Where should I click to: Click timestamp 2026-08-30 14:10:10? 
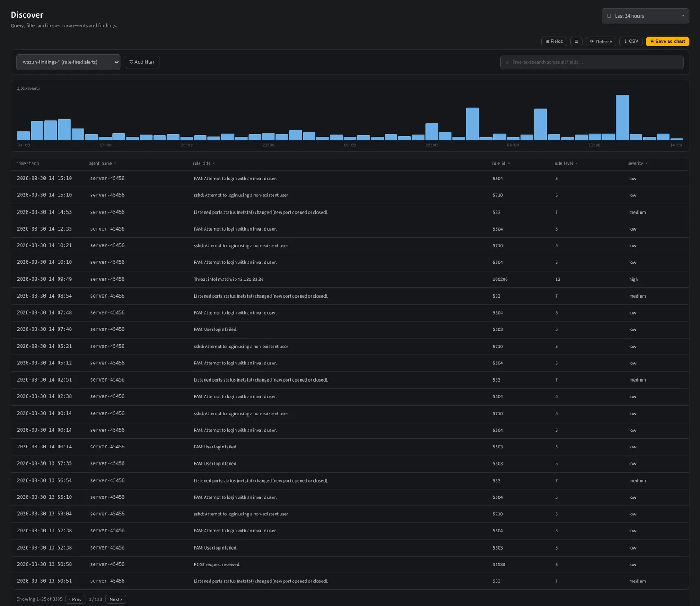[x=44, y=262]
